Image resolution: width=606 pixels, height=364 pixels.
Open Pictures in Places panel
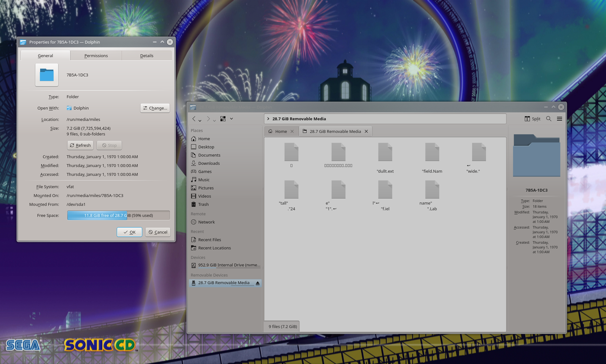pyautogui.click(x=225, y=188)
